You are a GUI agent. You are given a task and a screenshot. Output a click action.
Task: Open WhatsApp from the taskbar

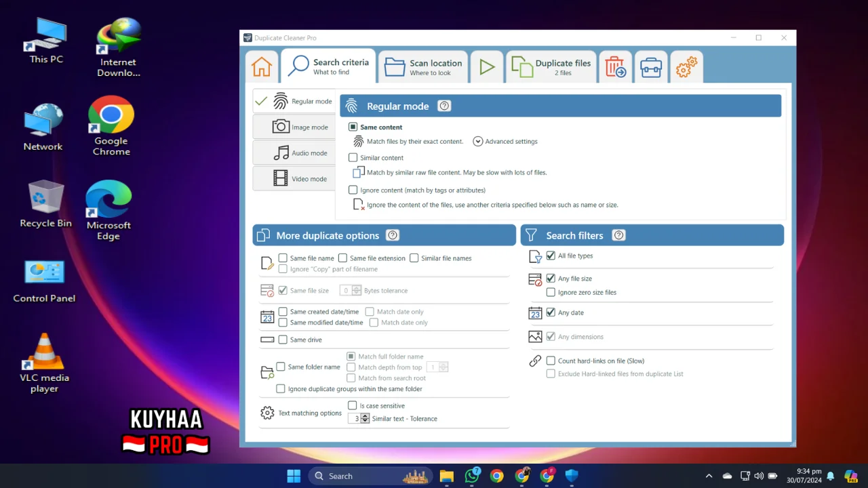[472, 476]
